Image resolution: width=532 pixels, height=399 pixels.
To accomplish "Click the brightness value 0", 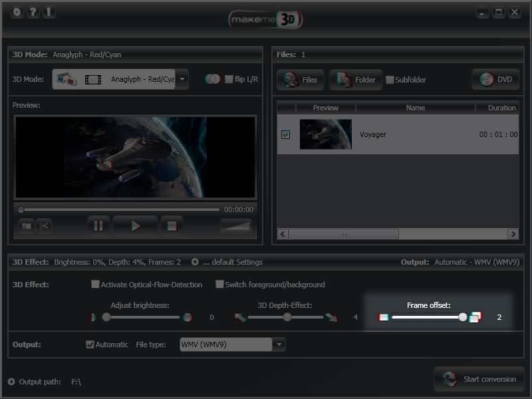I will click(211, 317).
